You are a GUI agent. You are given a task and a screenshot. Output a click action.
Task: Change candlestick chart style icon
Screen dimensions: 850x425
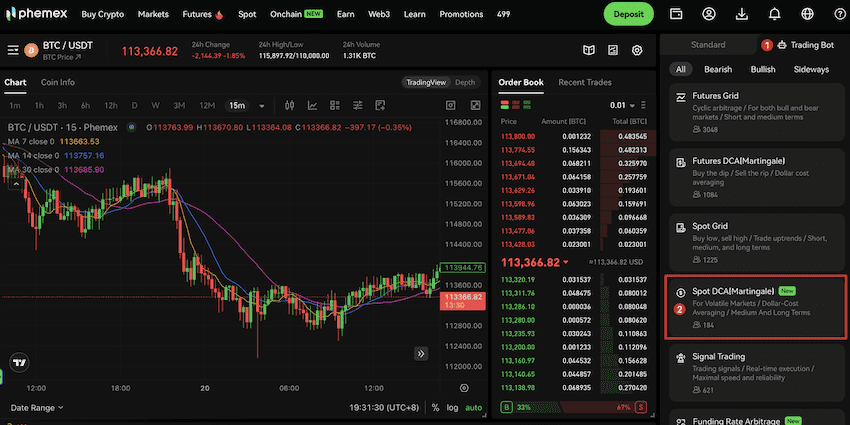point(289,105)
